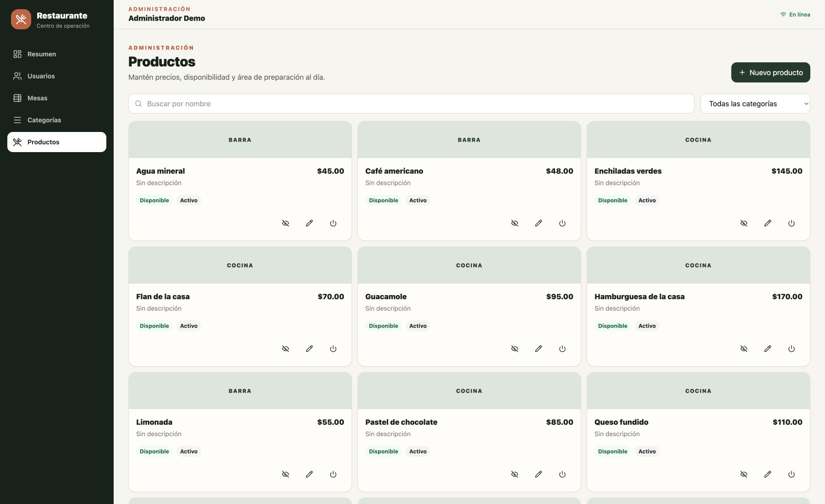Click power icon on Flan de la casa

pos(333,349)
